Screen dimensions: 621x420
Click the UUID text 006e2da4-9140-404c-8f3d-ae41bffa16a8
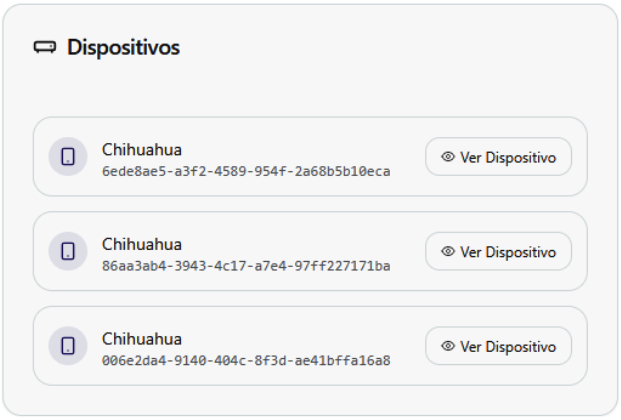246,360
